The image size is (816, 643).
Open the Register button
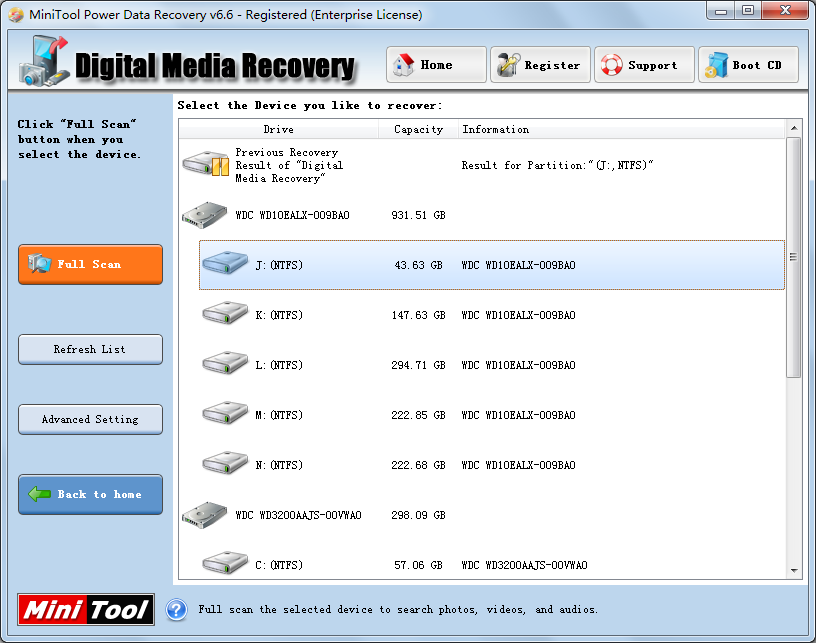coord(541,65)
